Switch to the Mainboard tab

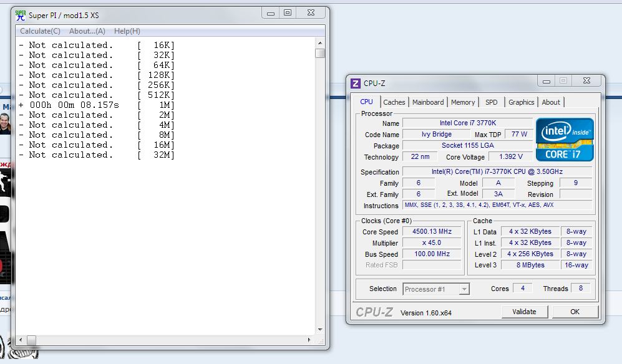pos(428,102)
